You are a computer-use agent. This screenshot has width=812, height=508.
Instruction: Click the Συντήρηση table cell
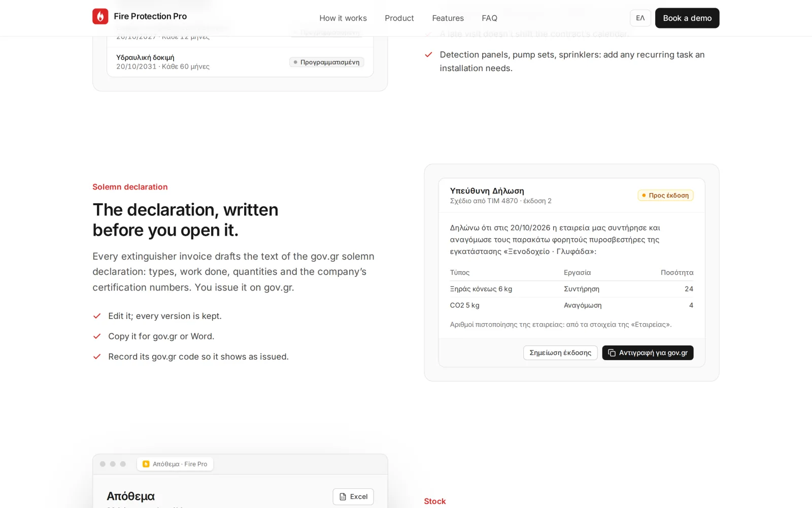click(x=582, y=289)
